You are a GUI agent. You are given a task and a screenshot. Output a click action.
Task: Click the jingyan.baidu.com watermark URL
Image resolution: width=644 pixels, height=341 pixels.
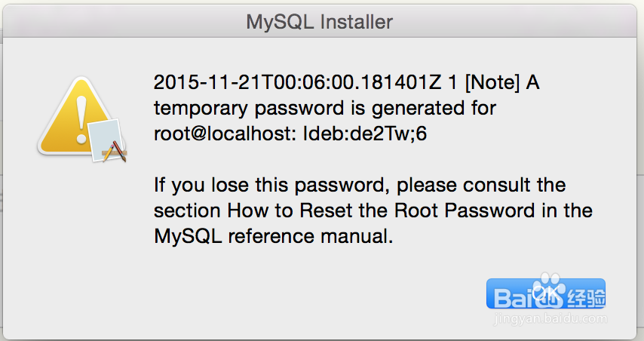[x=550, y=318]
